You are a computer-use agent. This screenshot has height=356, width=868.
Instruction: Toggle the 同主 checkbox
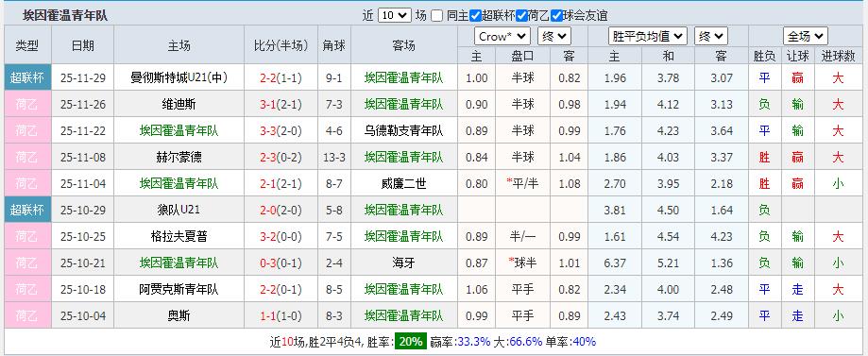pyautogui.click(x=436, y=15)
